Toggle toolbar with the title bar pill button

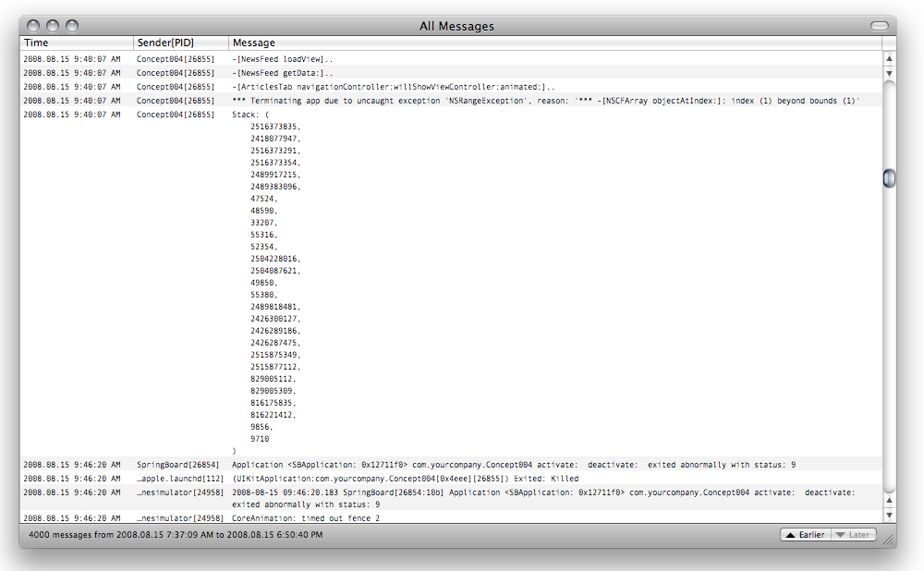[879, 27]
